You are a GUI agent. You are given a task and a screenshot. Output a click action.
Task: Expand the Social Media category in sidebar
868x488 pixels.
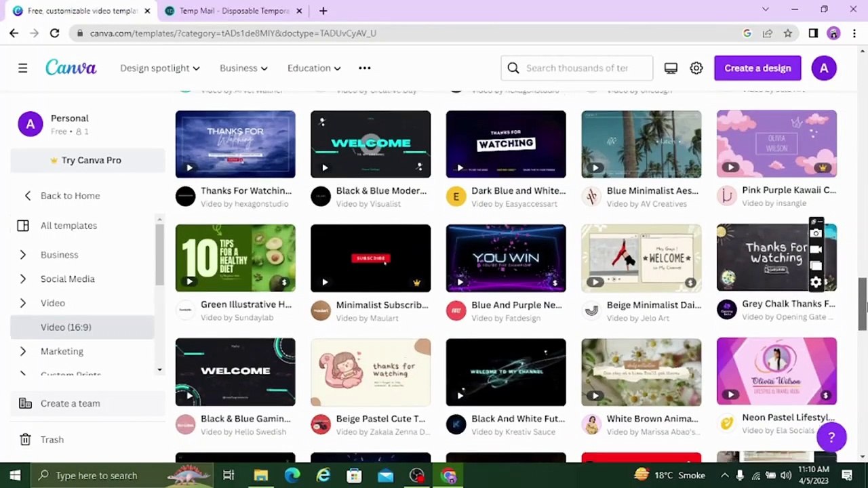coord(23,279)
